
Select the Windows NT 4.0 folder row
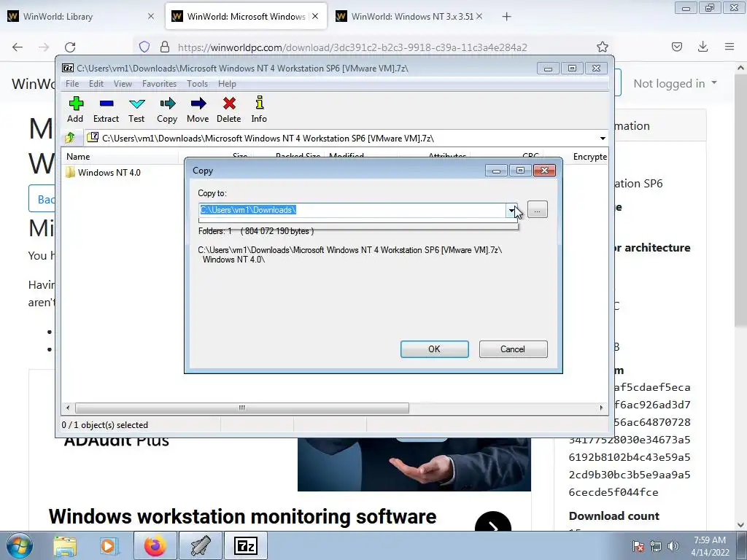104,172
